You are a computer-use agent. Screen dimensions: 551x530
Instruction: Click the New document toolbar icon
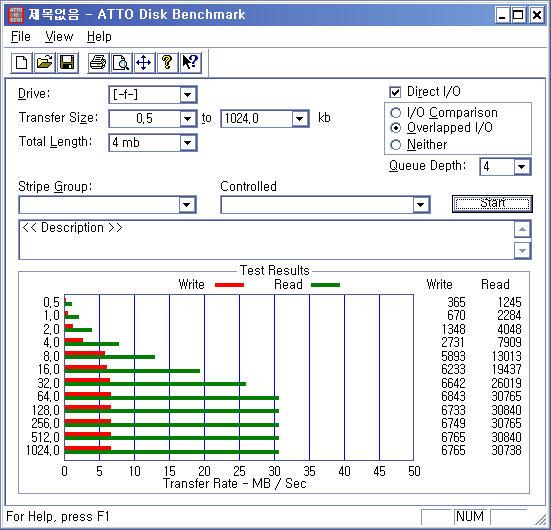[21, 63]
